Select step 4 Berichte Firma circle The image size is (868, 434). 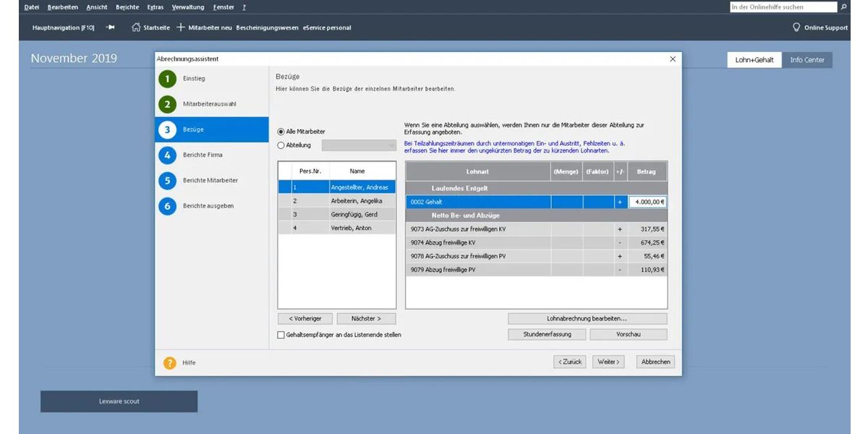click(x=168, y=155)
